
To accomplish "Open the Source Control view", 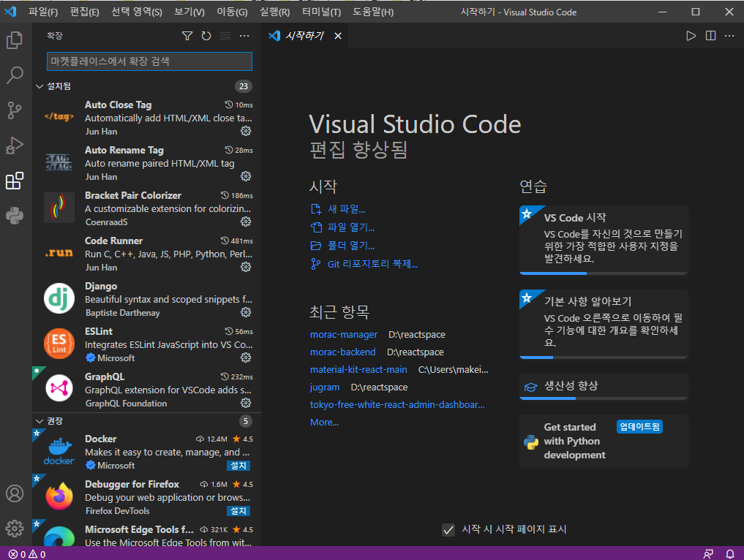I will coord(15,110).
